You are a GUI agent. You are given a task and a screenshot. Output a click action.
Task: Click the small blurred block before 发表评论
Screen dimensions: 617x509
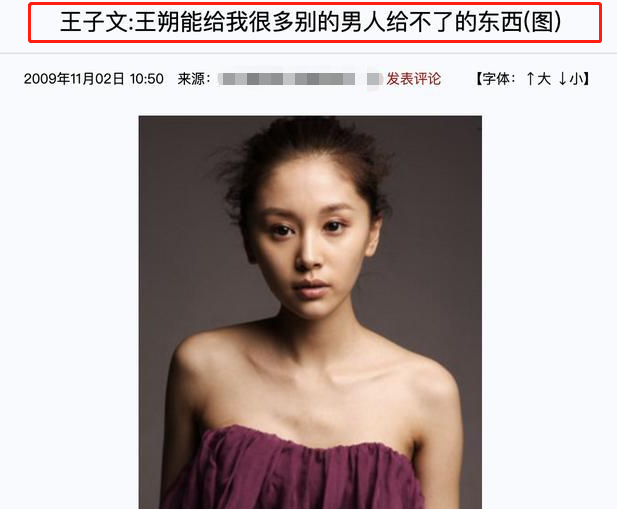click(375, 79)
